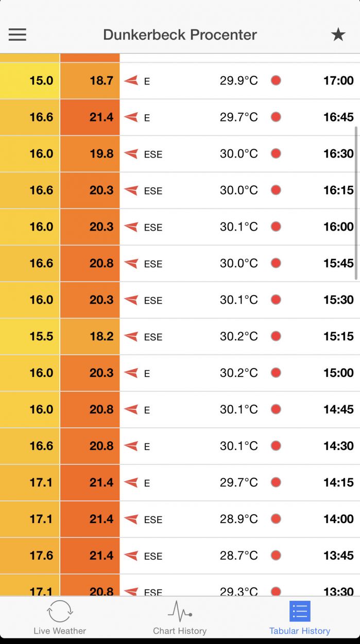This screenshot has height=644, width=360.
Task: Select the 16:30 time entry
Action: (338, 153)
